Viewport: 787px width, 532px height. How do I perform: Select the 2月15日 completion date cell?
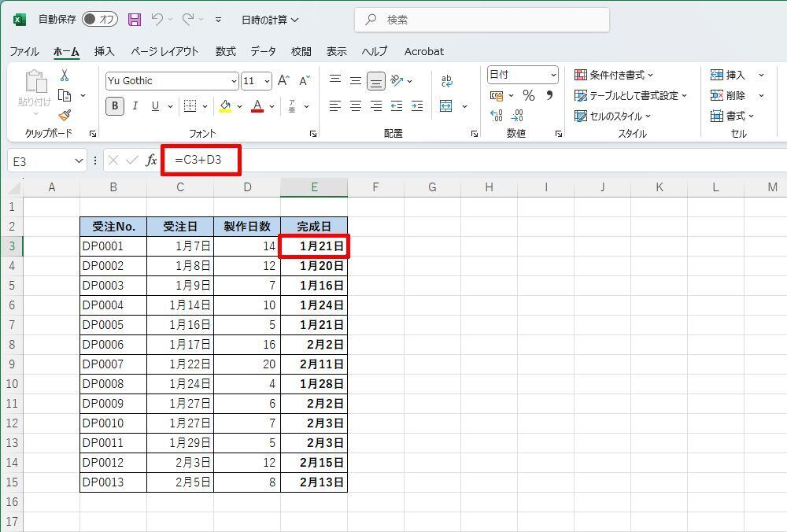pyautogui.click(x=314, y=463)
